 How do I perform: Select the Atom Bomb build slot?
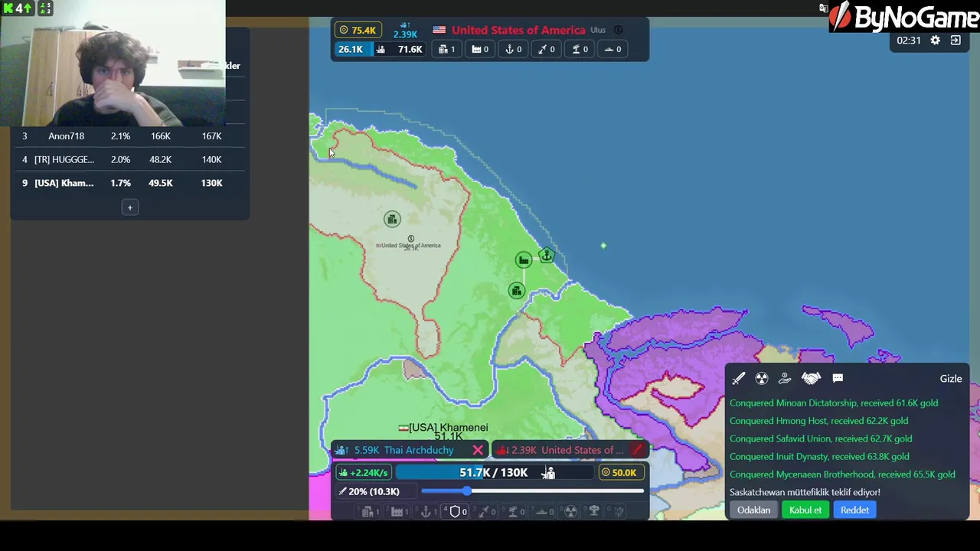click(570, 512)
